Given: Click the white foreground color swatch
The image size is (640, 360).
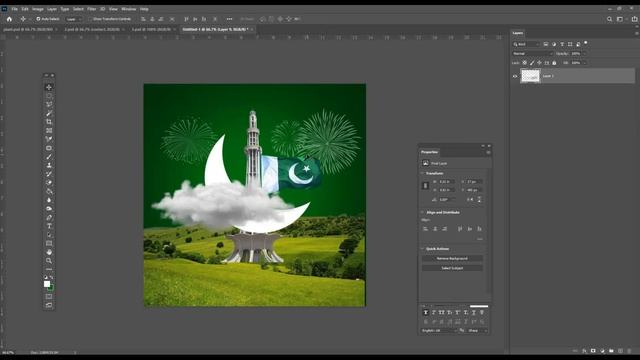Looking at the screenshot, I should tap(47, 284).
